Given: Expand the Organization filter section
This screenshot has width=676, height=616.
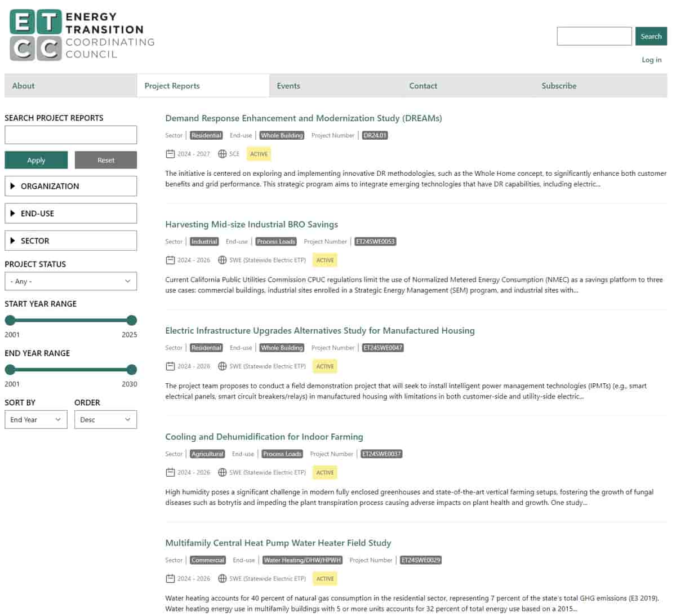Looking at the screenshot, I should tap(70, 186).
